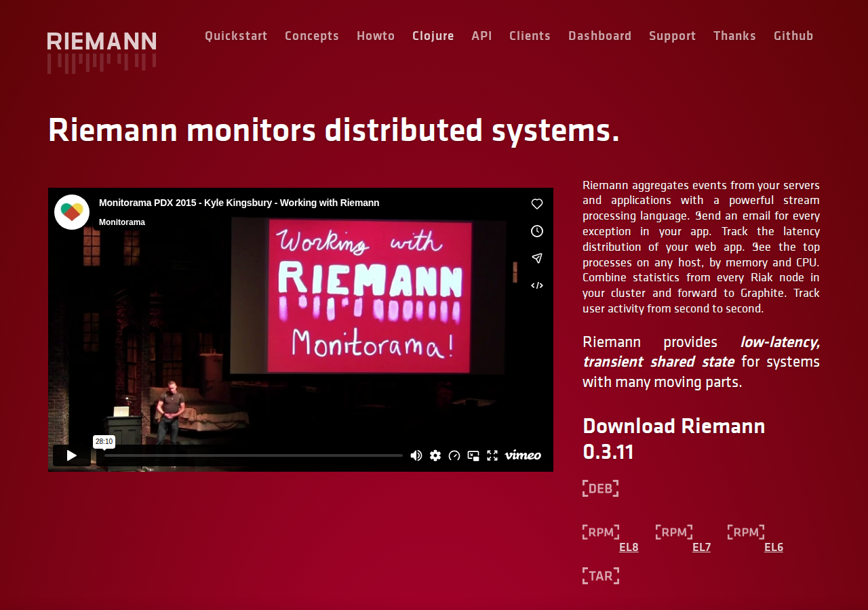Like the video with the heart icon
This screenshot has height=610, width=868.
pos(537,204)
